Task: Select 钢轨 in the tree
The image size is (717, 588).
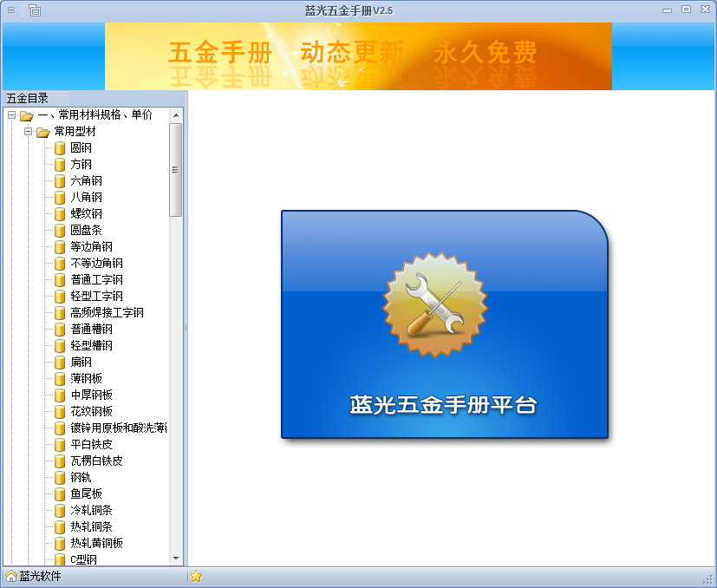Action: (81, 477)
